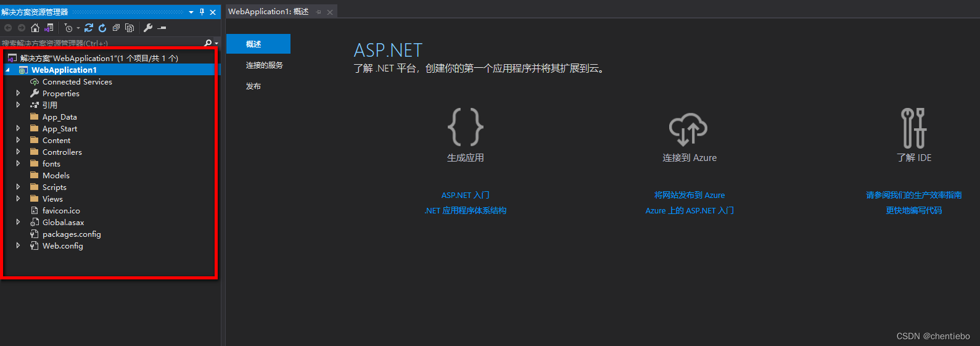Screen dimensions: 980x346
Task: Open the Solution Explorer window options dropdown
Action: click(191, 12)
